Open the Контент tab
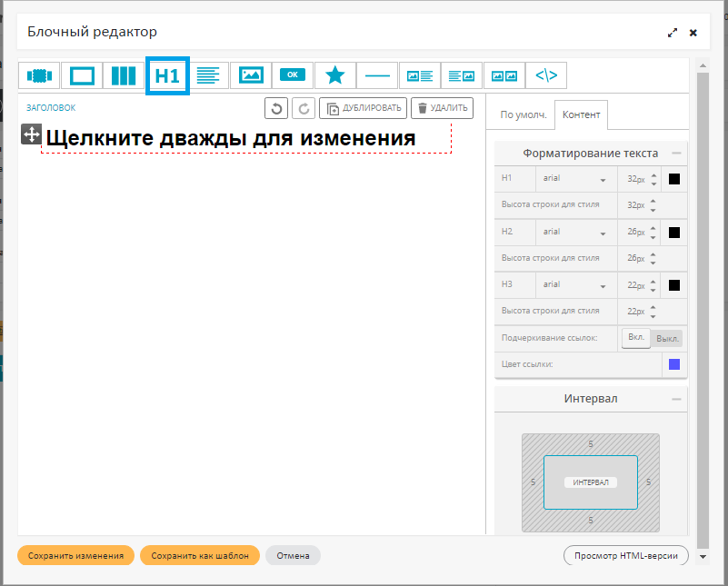The height and width of the screenshot is (586, 728). (x=581, y=115)
